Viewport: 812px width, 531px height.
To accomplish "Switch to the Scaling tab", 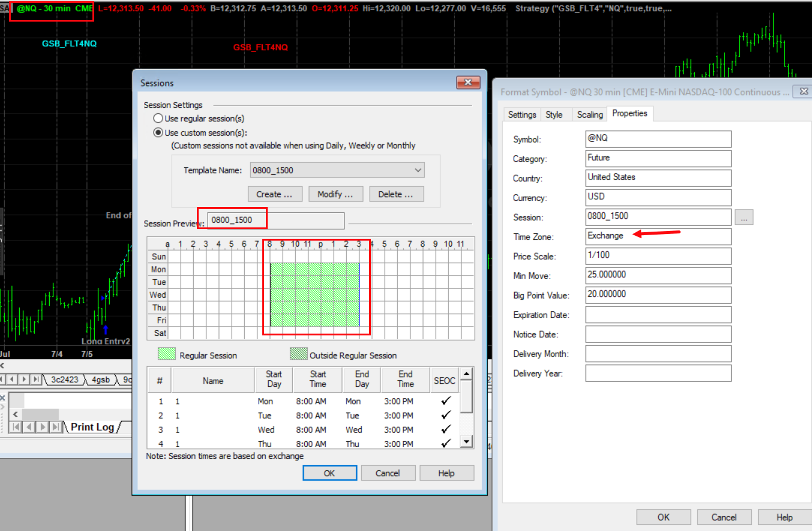I will coord(589,114).
